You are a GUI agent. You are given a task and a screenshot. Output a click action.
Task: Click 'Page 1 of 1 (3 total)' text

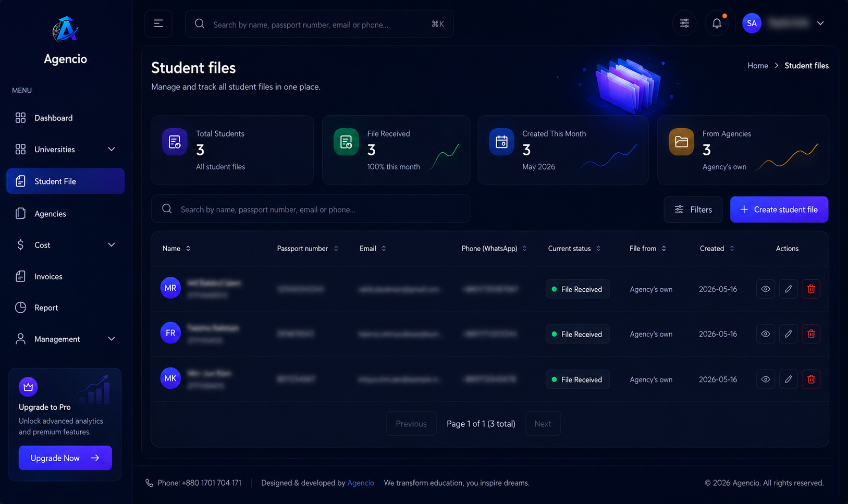click(x=481, y=424)
